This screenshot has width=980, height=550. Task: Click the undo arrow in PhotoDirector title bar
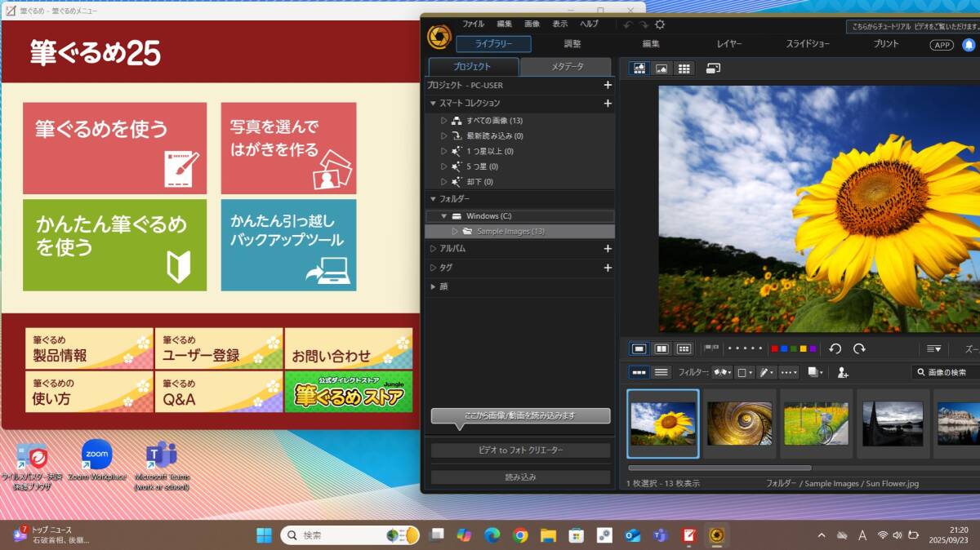point(627,24)
